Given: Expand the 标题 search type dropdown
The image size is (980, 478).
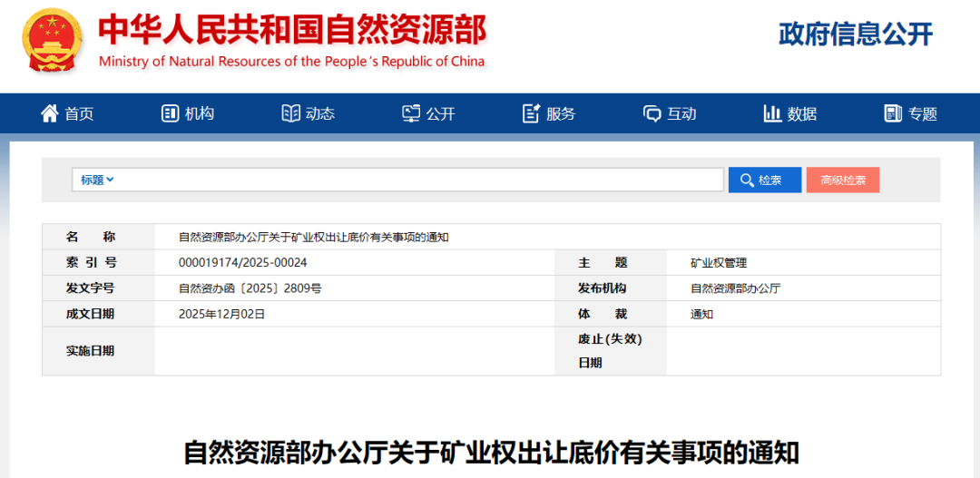Looking at the screenshot, I should (x=97, y=180).
